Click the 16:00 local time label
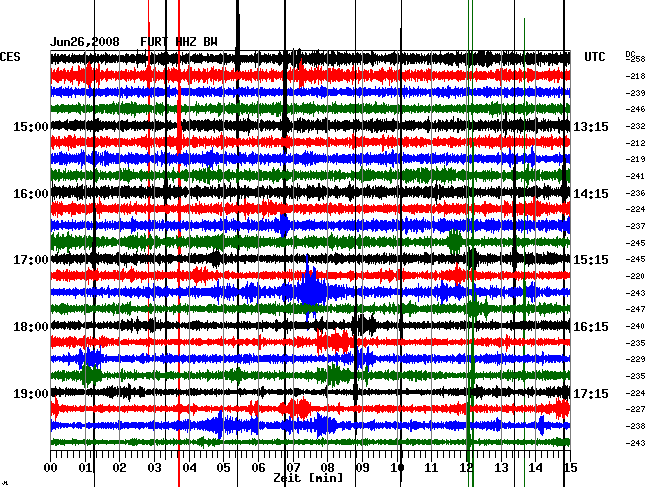Image resolution: width=650 pixels, height=494 pixels. pos(31,194)
